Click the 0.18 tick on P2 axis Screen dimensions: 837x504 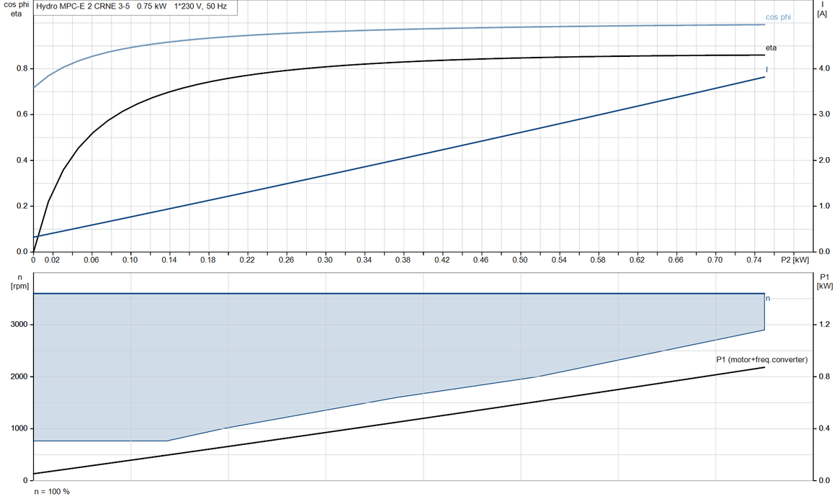pos(208,260)
